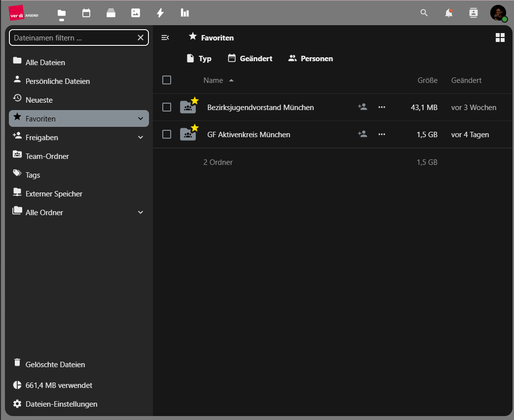Open Gelöschte Dateien
The image size is (514, 420).
[78, 364]
